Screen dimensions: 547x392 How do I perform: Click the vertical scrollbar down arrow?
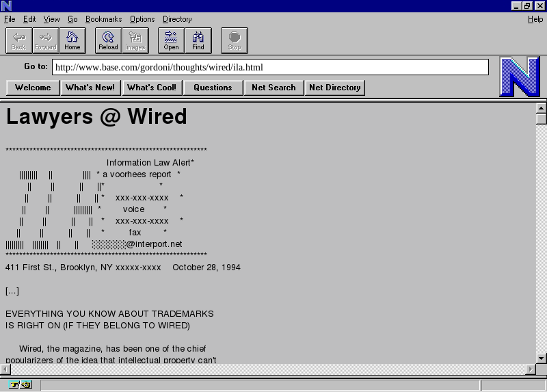click(541, 358)
